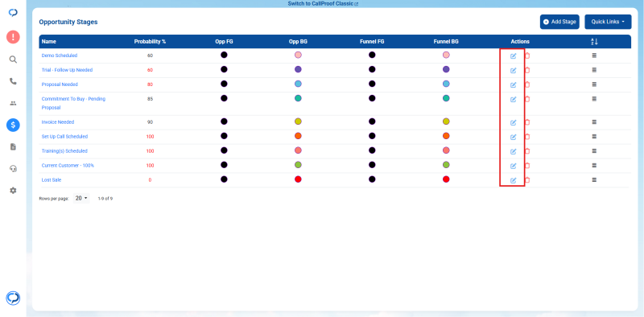Click the probability value 85 for Commitment To Buy
This screenshot has height=317, width=644.
(150, 98)
